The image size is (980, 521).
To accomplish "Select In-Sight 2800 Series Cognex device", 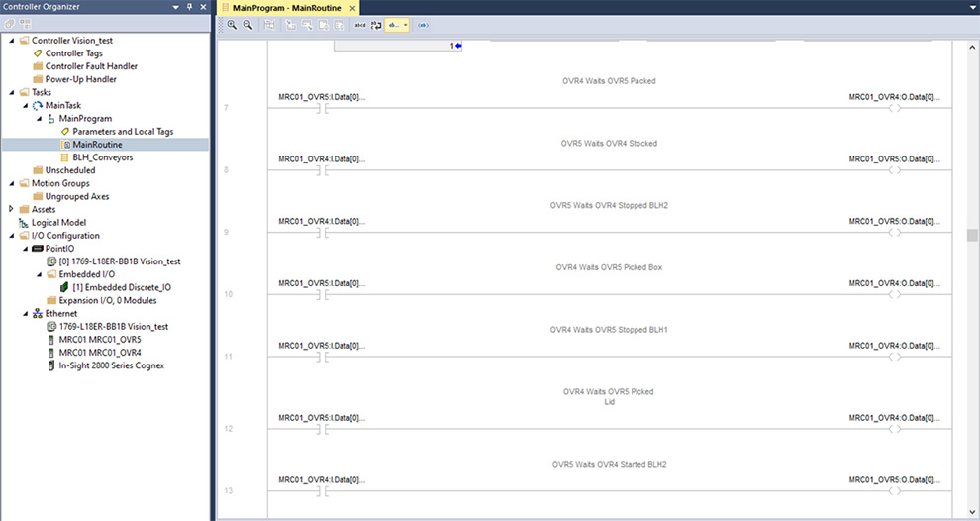I will 111,365.
